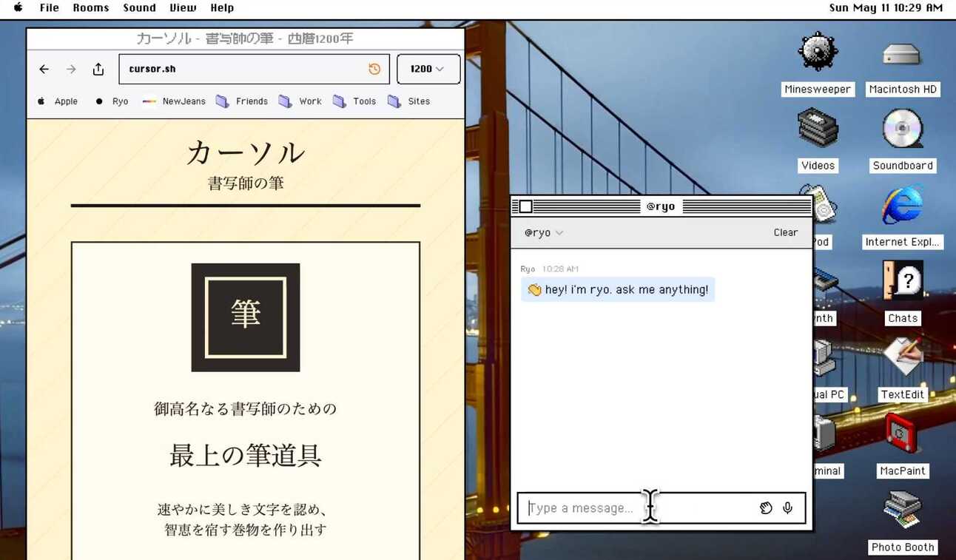Image resolution: width=956 pixels, height=560 pixels.
Task: Open the Friends bookmarks folder
Action: coord(242,101)
